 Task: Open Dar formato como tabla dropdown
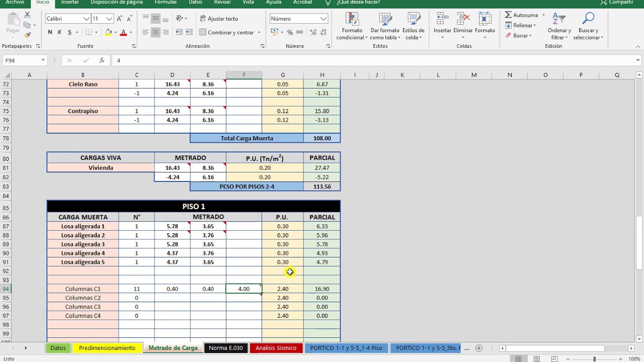[x=385, y=26]
